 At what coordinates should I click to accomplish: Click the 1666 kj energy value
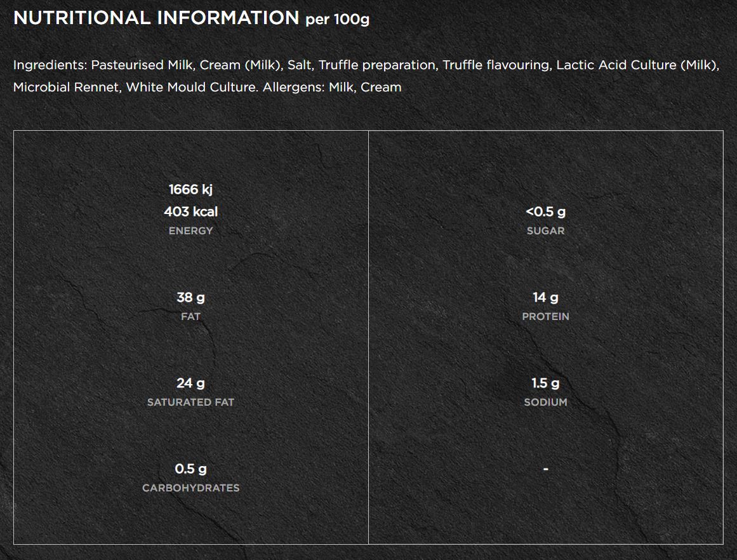[190, 189]
